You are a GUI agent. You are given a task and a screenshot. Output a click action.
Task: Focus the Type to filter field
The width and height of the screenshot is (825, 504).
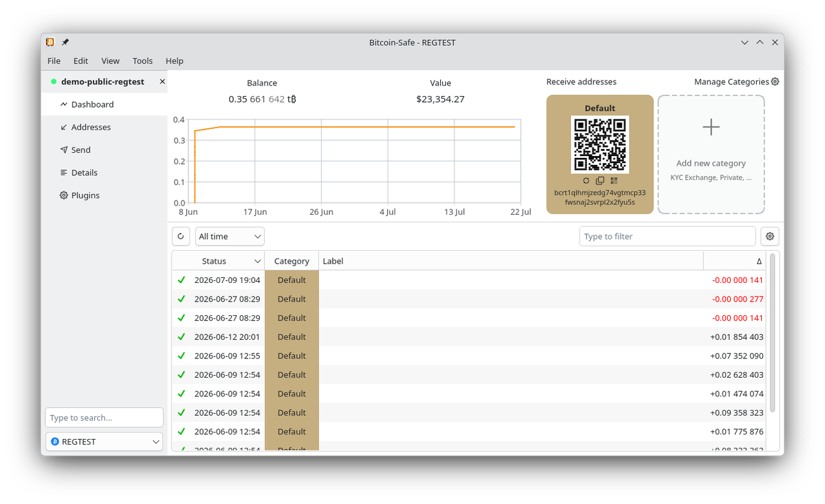pos(668,237)
